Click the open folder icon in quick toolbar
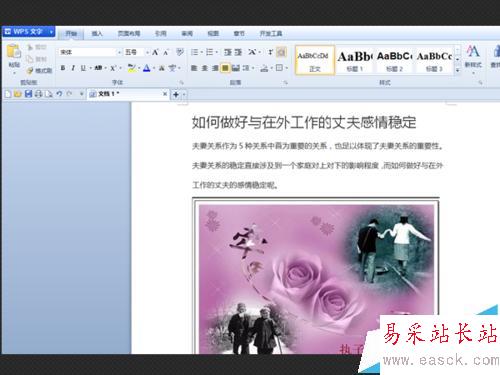The width and height of the screenshot is (500, 375). pos(18,94)
